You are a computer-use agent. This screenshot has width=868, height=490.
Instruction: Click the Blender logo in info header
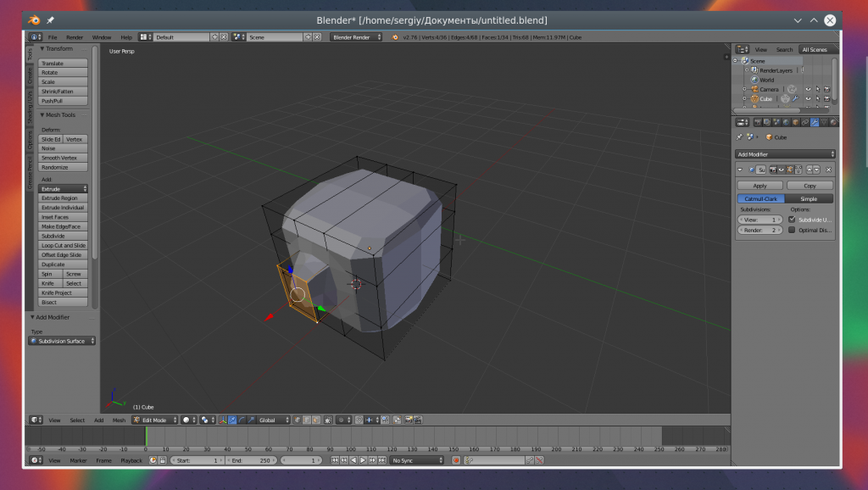coord(395,37)
